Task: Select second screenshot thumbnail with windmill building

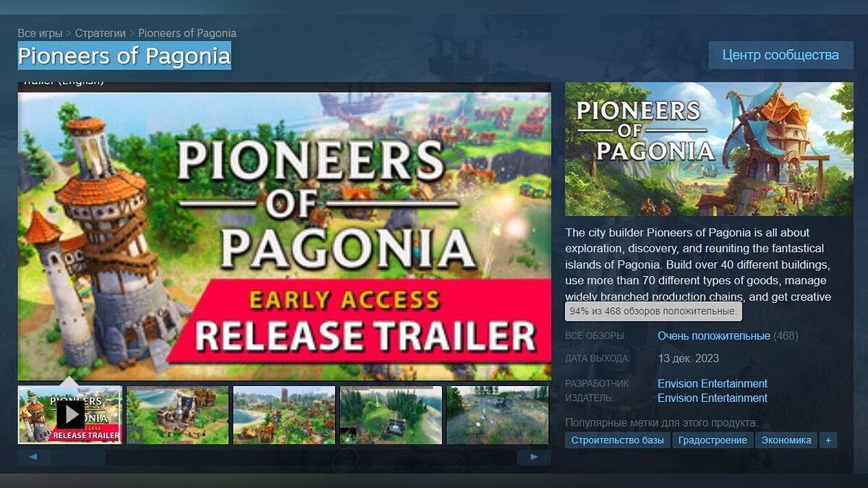Action: coord(177,415)
